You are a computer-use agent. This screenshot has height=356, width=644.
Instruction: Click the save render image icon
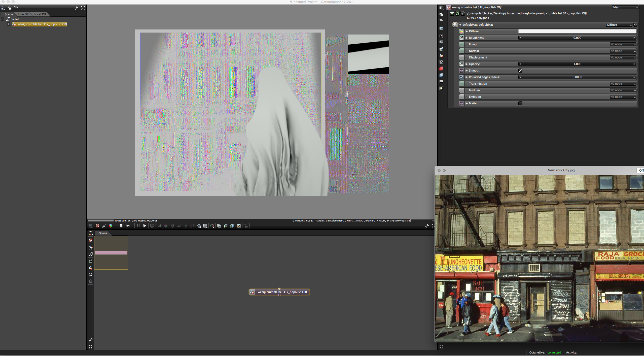click(226, 226)
